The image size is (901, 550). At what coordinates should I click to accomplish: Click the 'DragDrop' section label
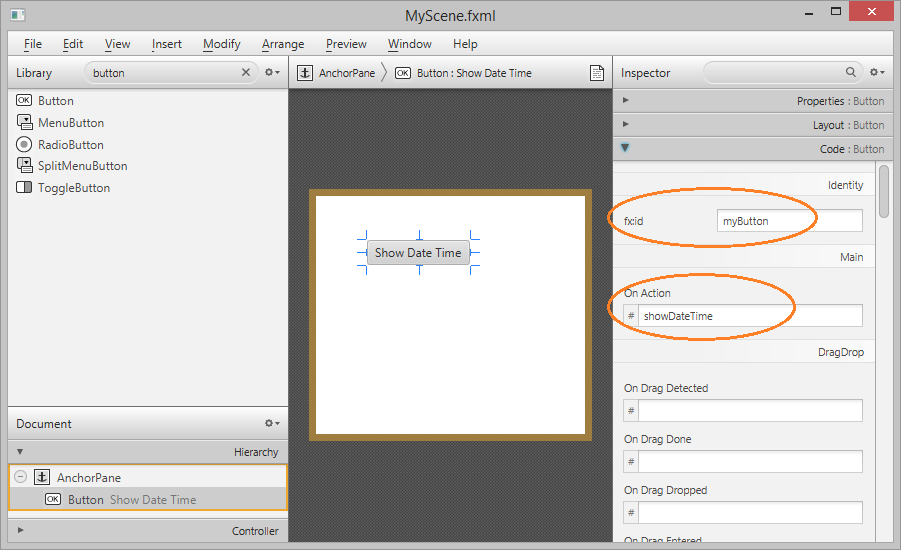[841, 352]
